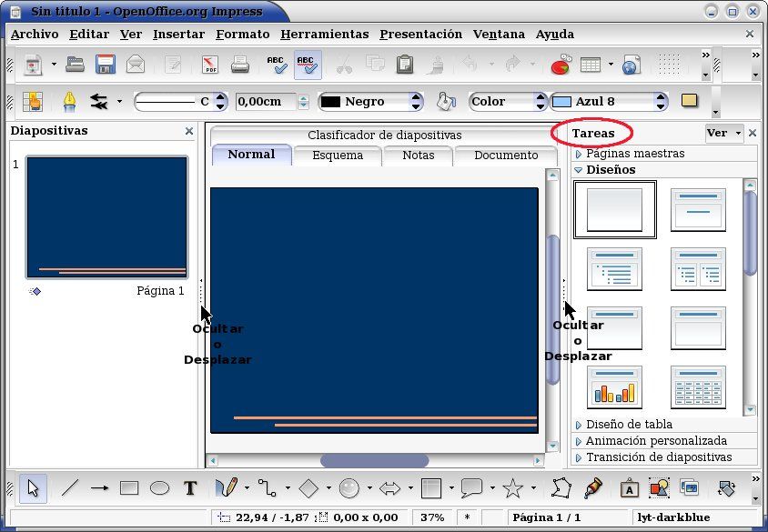Expand the Páginas maestras section

click(x=634, y=154)
